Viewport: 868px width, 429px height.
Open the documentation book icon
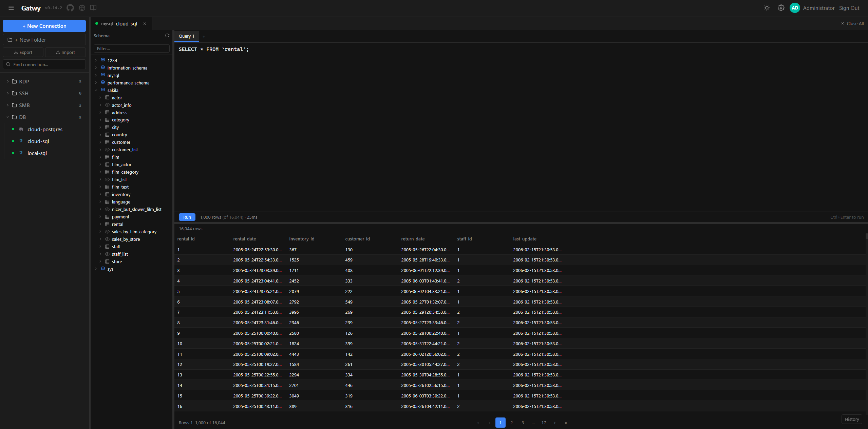coord(93,8)
